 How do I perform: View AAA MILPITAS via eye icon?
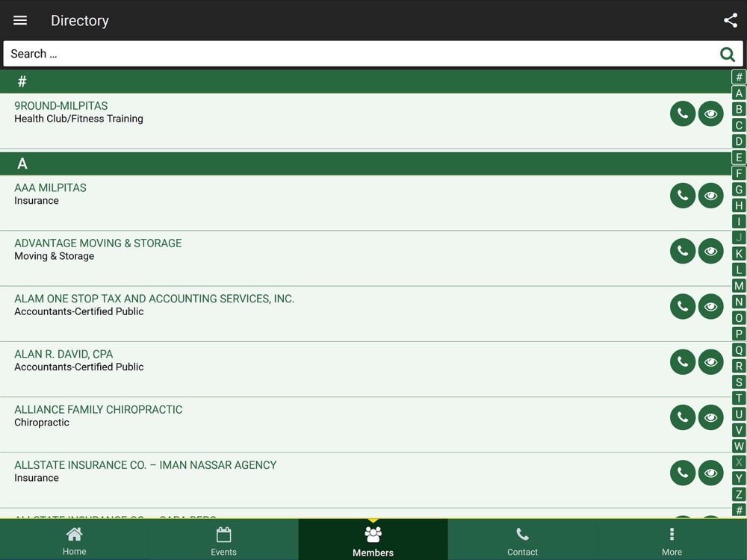711,196
